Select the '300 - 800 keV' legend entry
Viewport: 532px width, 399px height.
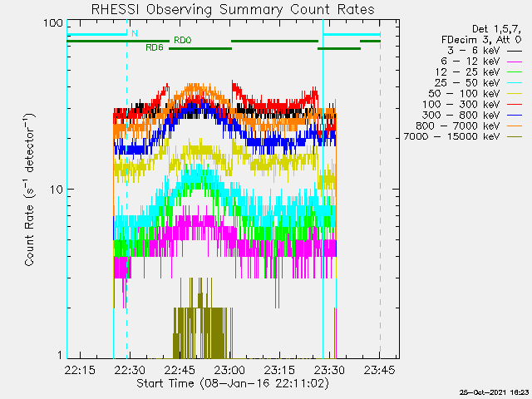(x=472, y=115)
